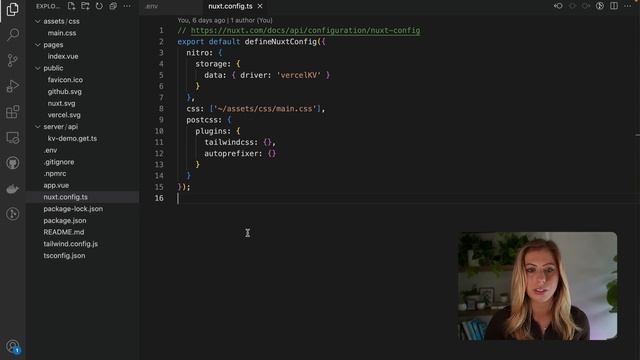Open README.md in the file tree
This screenshot has height=360, width=640.
(x=64, y=232)
